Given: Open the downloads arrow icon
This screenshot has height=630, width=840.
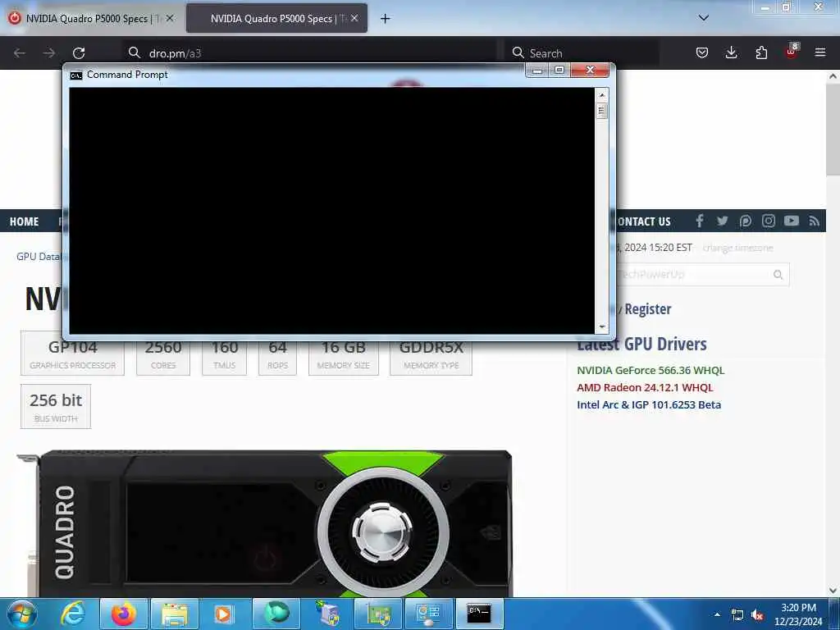Looking at the screenshot, I should point(731,52).
